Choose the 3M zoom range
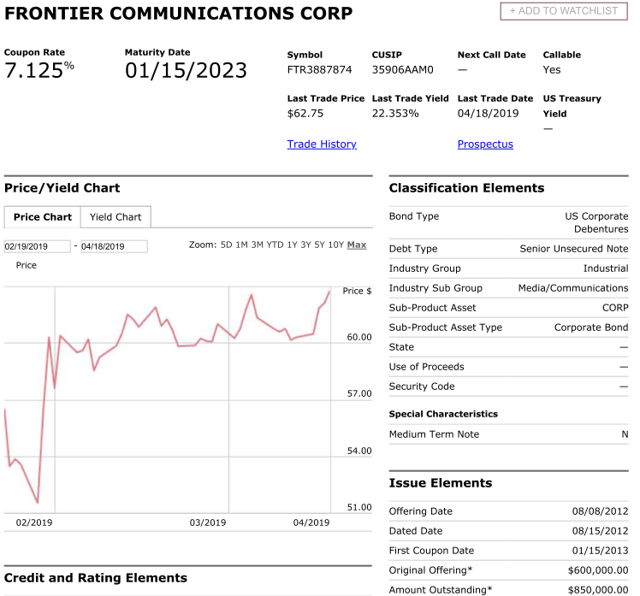The image size is (640, 596). pyautogui.click(x=257, y=245)
